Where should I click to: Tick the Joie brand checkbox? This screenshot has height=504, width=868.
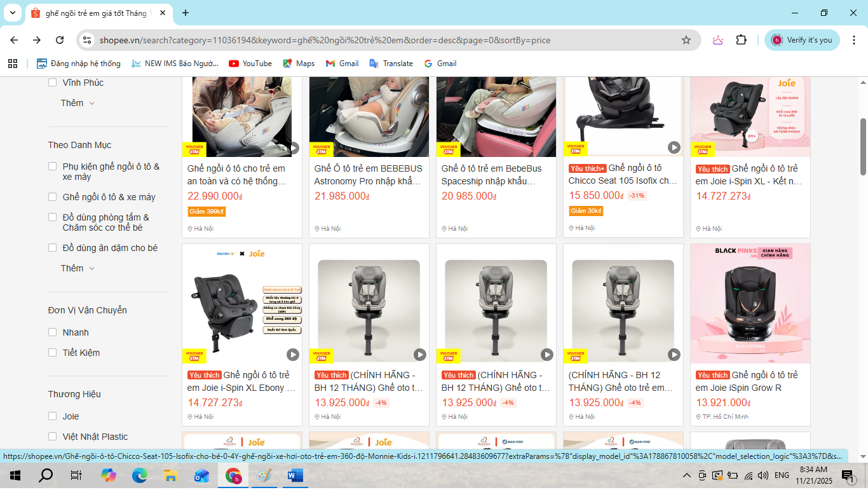(53, 416)
